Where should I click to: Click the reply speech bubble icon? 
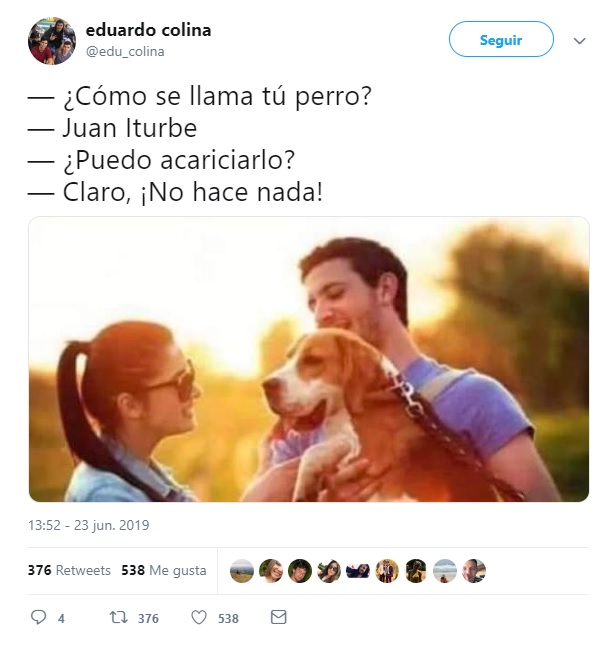point(39,617)
